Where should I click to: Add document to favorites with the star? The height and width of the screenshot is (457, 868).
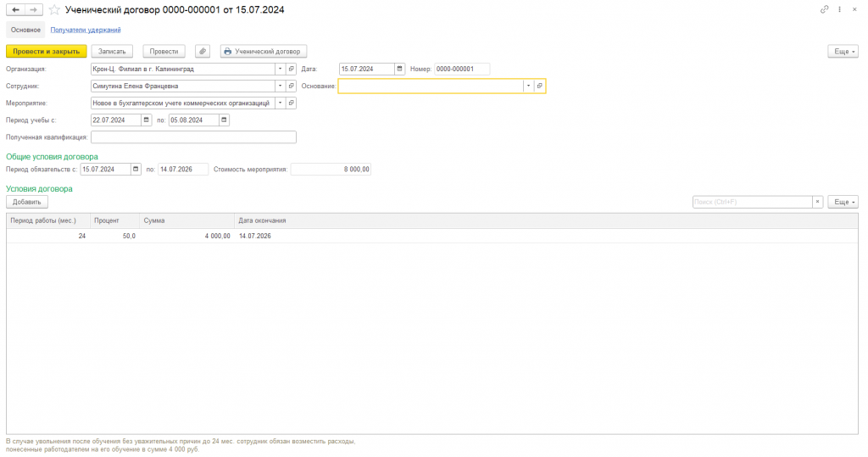pyautogui.click(x=54, y=10)
